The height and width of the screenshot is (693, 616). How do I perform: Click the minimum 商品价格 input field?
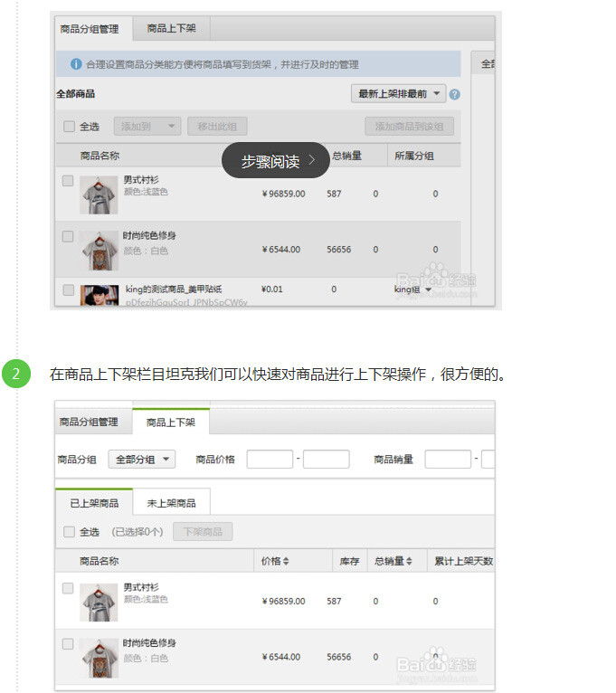pyautogui.click(x=270, y=460)
